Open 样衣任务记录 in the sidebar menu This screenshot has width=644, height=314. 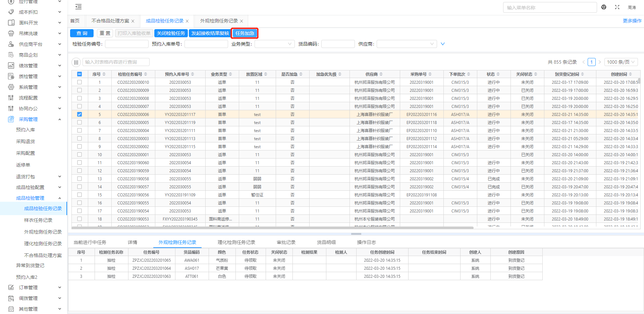(38, 220)
